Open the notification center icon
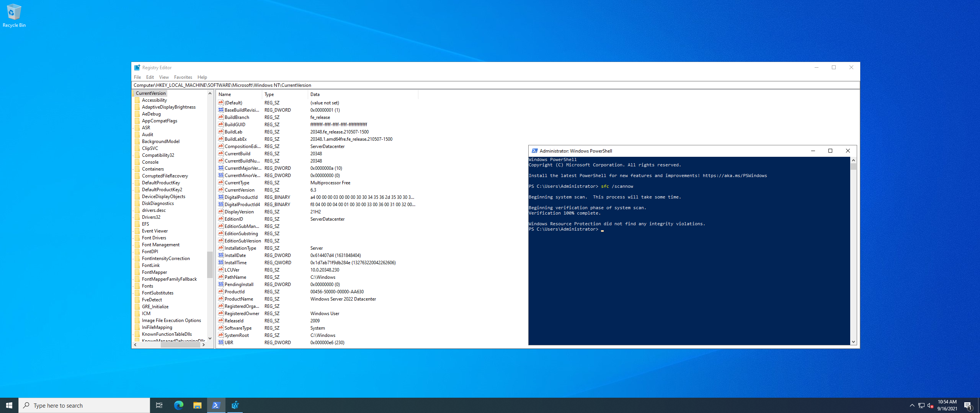 tap(968, 406)
